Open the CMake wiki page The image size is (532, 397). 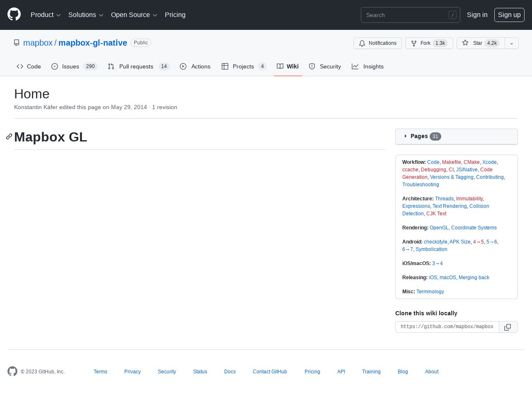coord(472,162)
